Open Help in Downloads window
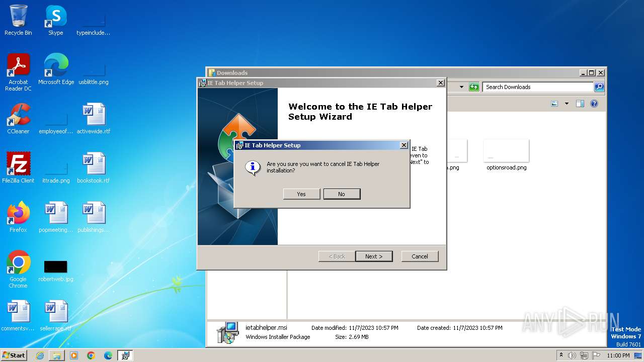Viewport: 644px width, 362px height. point(594,104)
